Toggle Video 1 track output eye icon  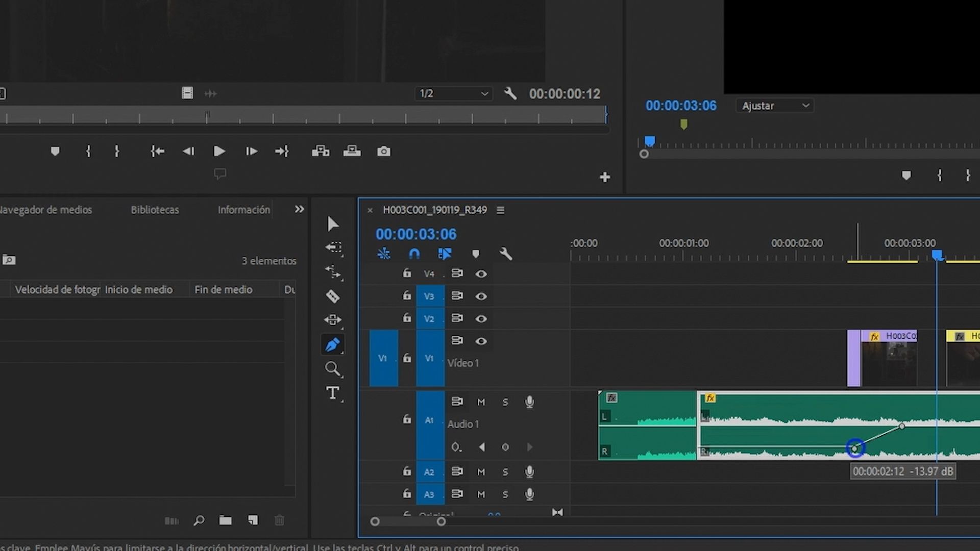click(x=481, y=341)
